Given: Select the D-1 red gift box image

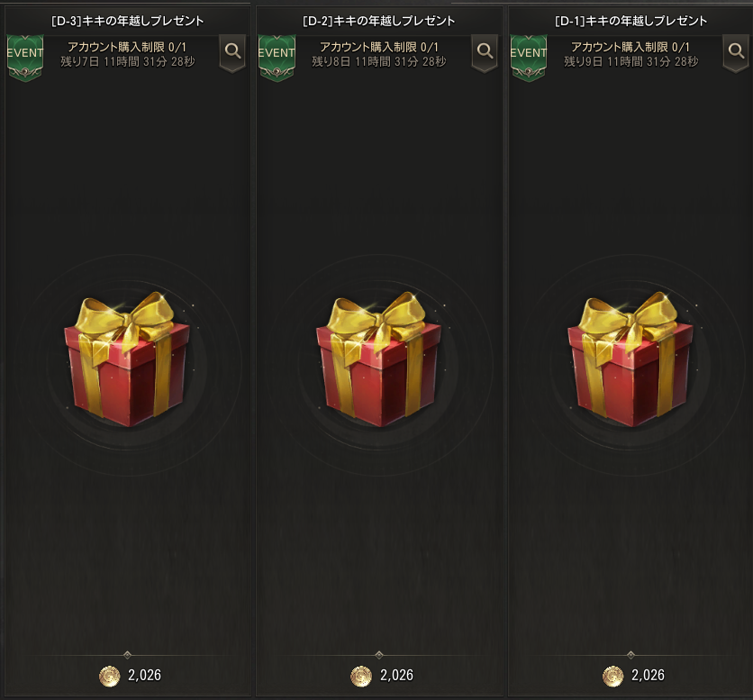Looking at the screenshot, I should [x=631, y=359].
